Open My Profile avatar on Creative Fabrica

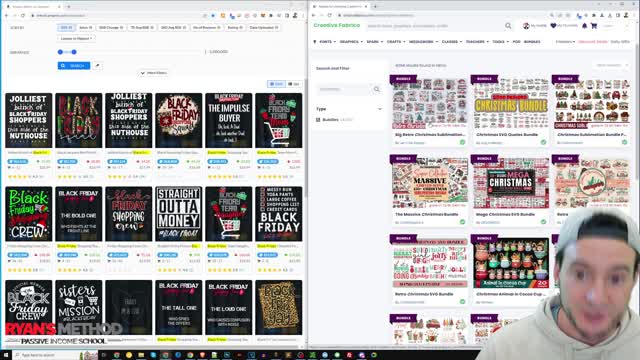tap(526, 26)
